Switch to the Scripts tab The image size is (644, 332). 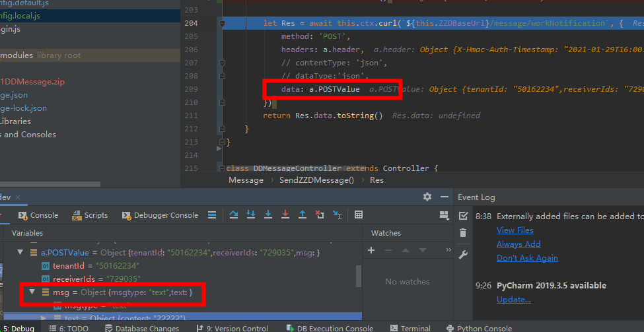(90, 215)
